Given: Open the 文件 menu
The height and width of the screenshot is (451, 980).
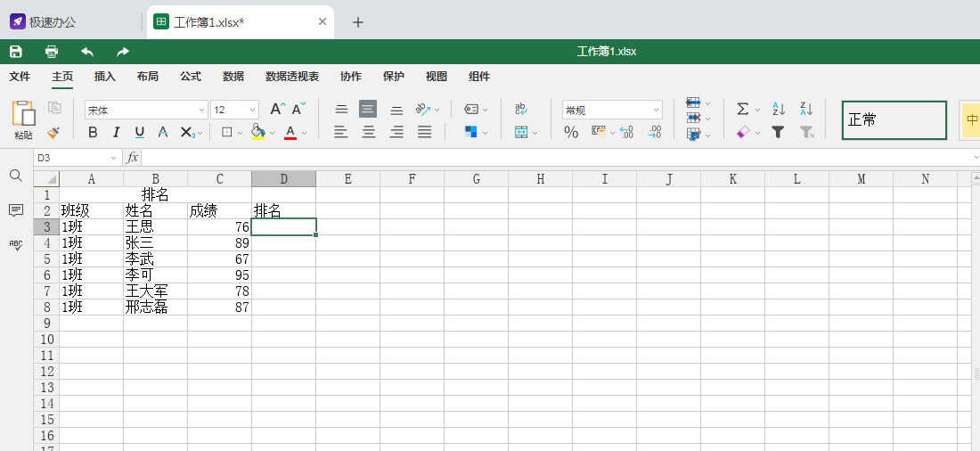Looking at the screenshot, I should (20, 77).
